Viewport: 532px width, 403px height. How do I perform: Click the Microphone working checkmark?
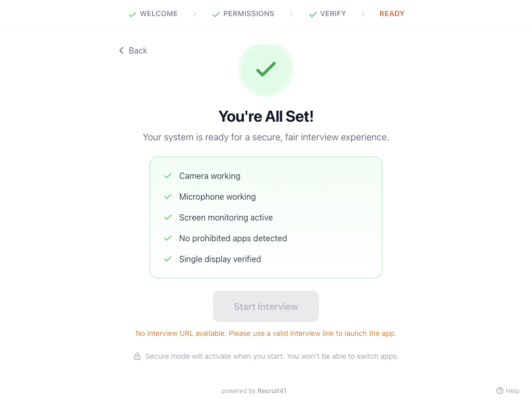[167, 197]
